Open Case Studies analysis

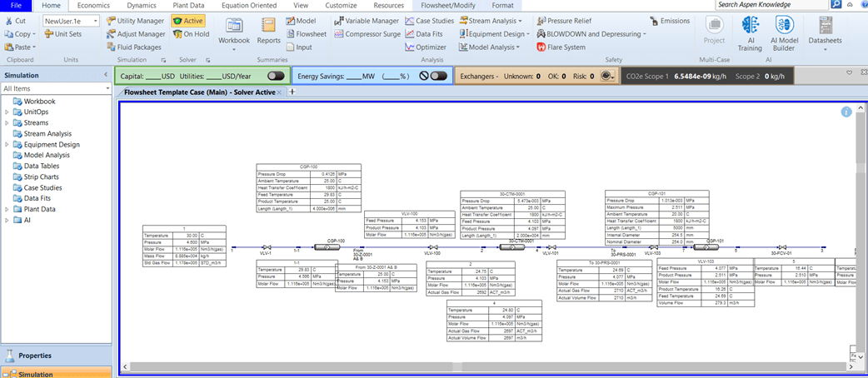point(430,21)
